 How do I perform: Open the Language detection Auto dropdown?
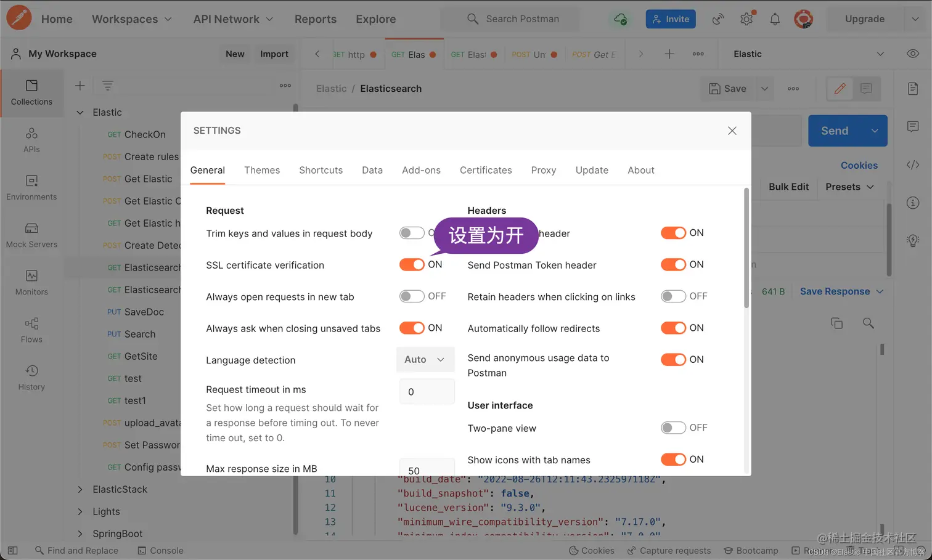point(425,360)
